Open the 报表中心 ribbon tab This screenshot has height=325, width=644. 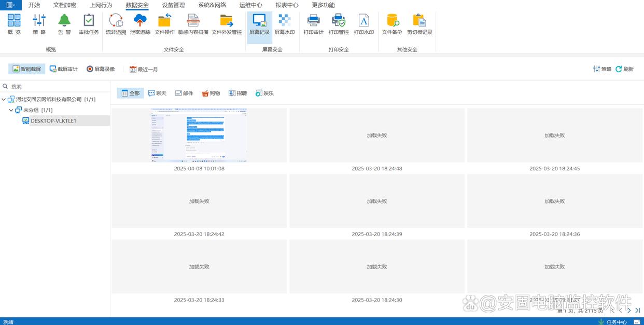tap(287, 5)
